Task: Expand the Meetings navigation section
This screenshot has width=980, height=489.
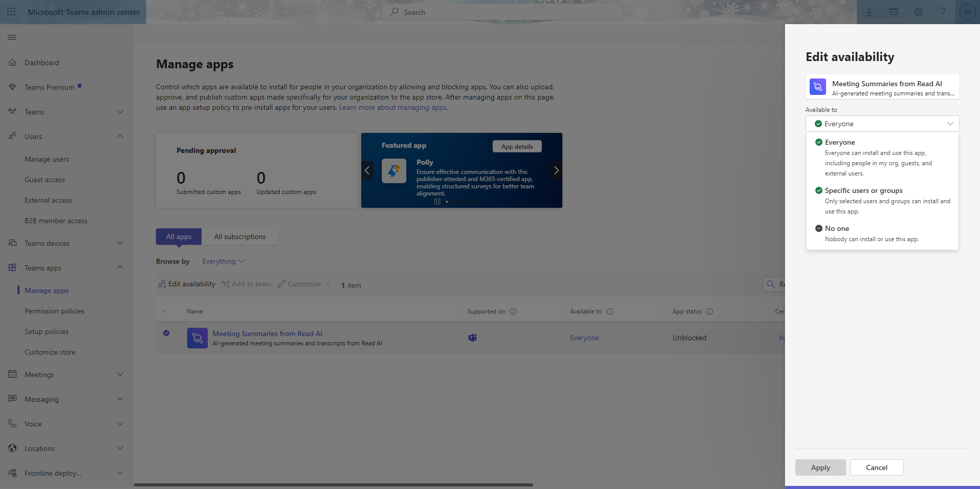Action: coord(120,375)
